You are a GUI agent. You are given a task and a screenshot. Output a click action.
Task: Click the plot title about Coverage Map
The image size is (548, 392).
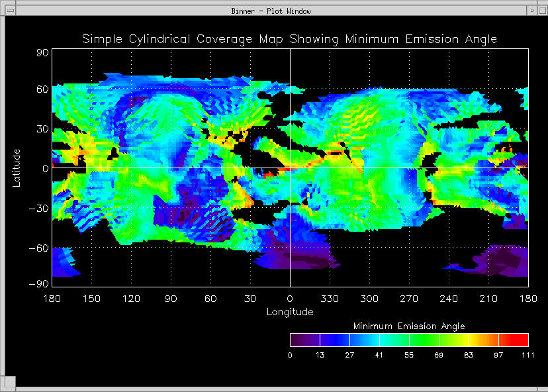[x=289, y=39]
